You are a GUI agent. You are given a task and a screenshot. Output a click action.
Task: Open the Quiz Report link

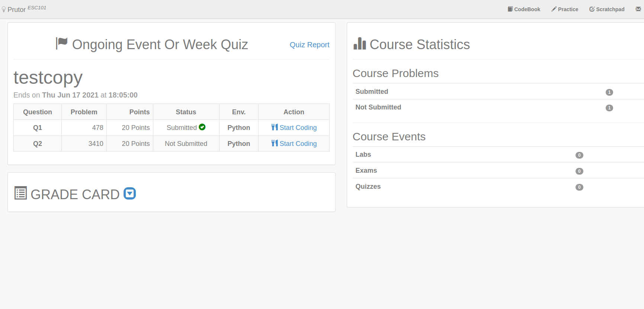pos(310,45)
